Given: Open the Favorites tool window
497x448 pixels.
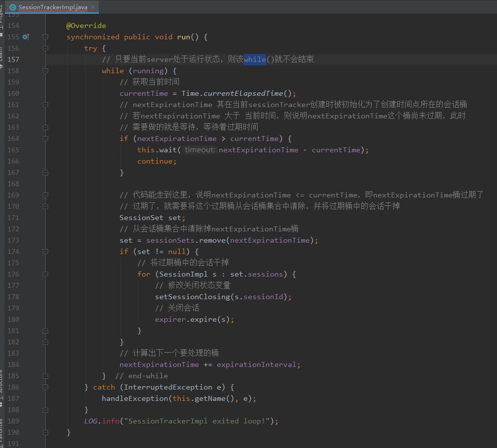Looking at the screenshot, I should [1, 432].
